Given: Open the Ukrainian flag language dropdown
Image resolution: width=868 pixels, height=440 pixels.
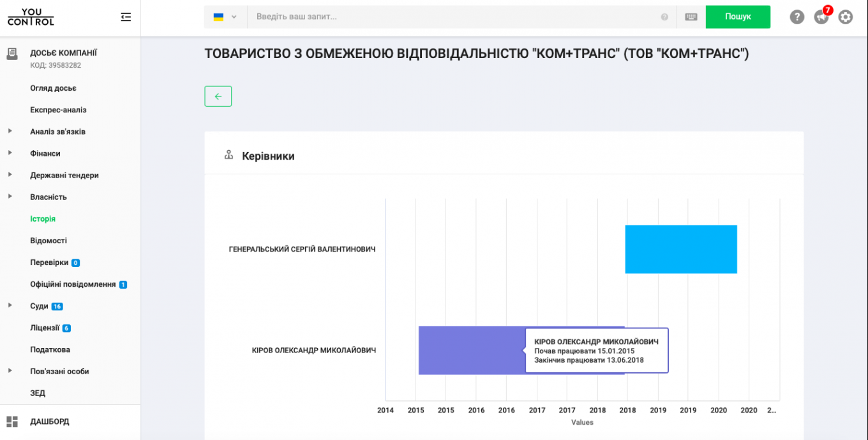Looking at the screenshot, I should 225,17.
